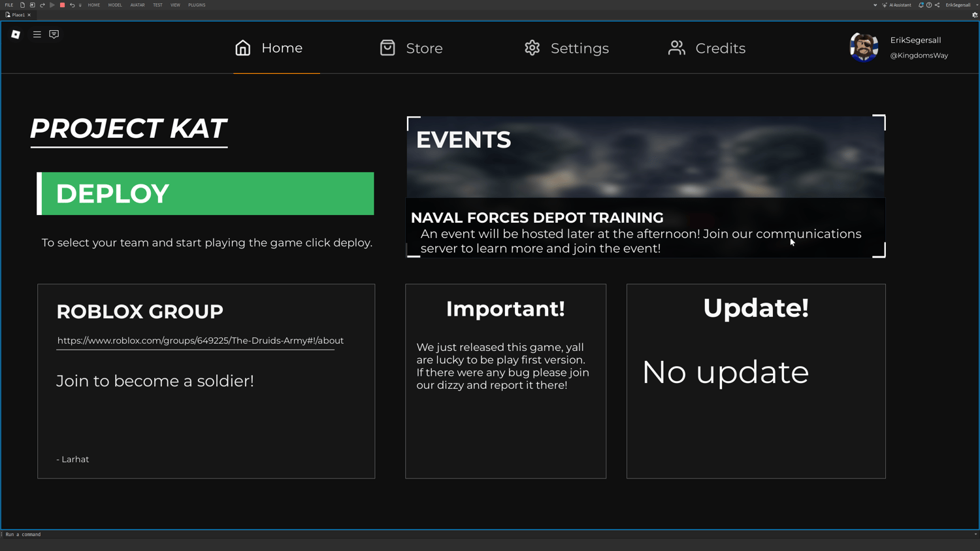Open the TEST ribbon tab

click(157, 5)
